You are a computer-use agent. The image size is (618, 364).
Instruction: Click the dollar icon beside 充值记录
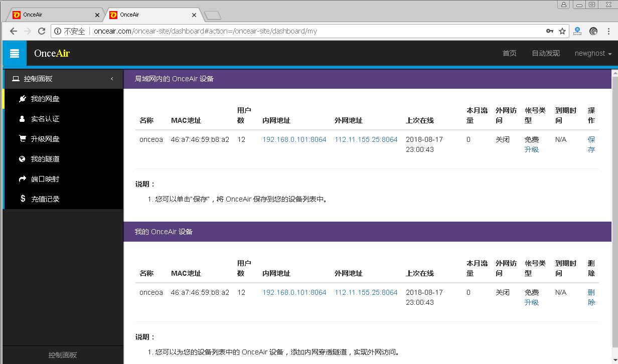coord(23,199)
